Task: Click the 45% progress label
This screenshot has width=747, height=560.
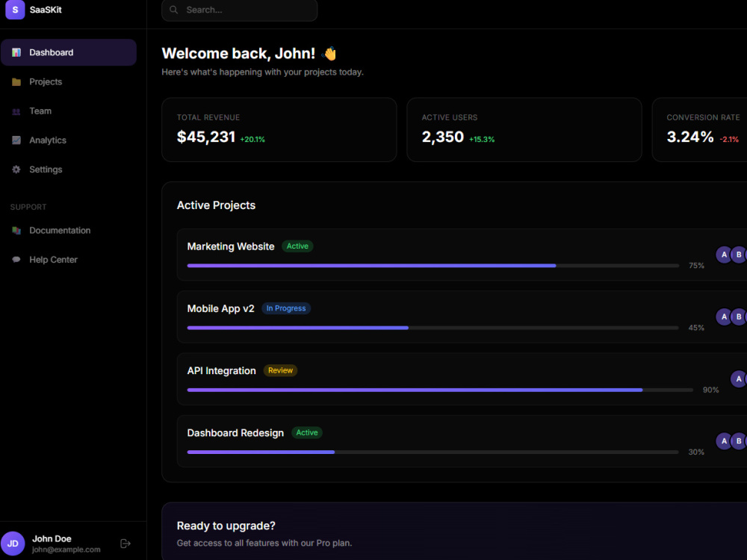Action: [696, 328]
